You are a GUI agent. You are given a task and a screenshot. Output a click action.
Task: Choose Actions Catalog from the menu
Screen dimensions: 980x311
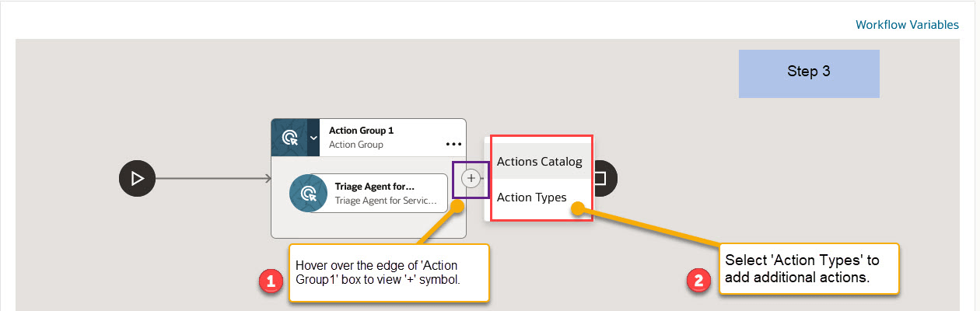(539, 162)
